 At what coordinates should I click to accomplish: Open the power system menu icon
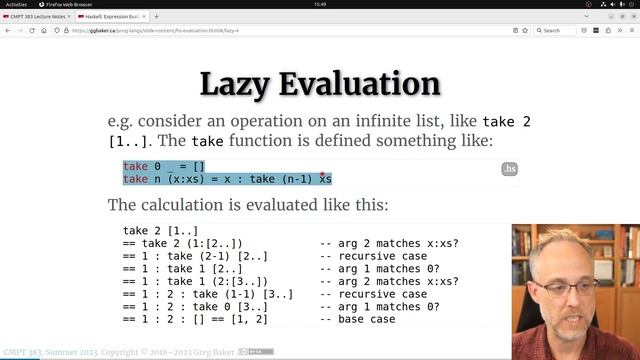632,4
